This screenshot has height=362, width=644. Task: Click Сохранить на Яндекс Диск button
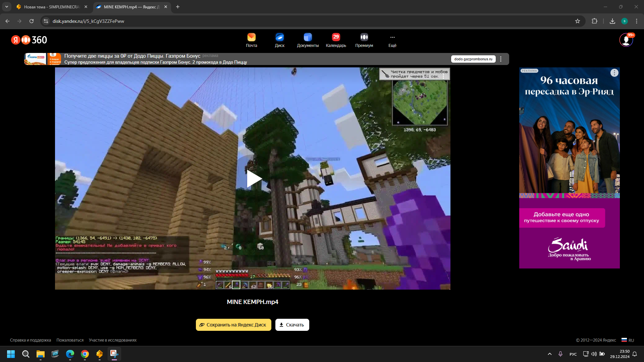point(233,325)
